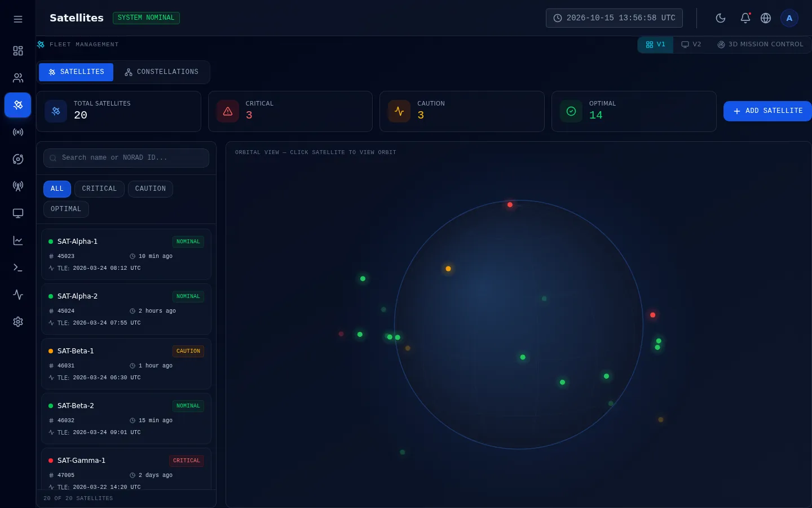
Task: Open the user avatar "A" menu
Action: (789, 18)
